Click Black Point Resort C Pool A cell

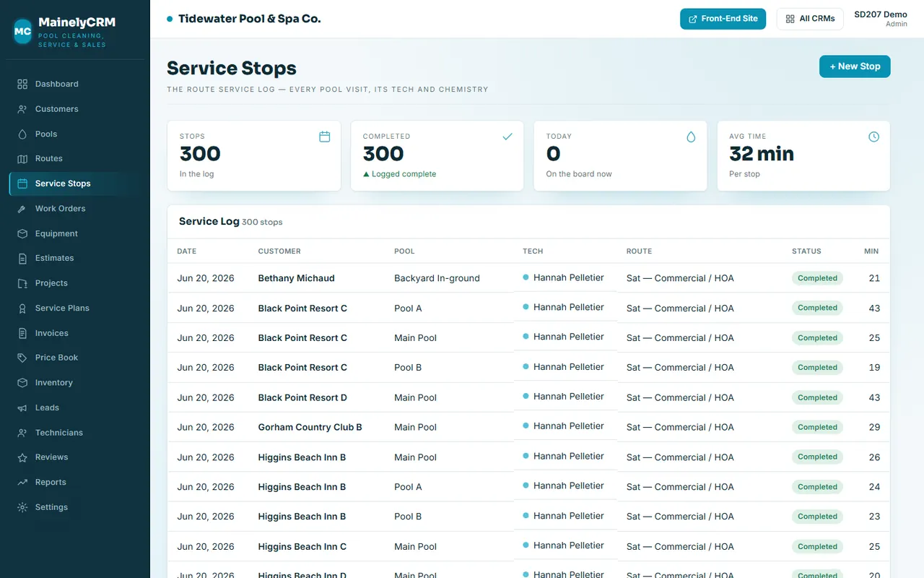tap(408, 308)
